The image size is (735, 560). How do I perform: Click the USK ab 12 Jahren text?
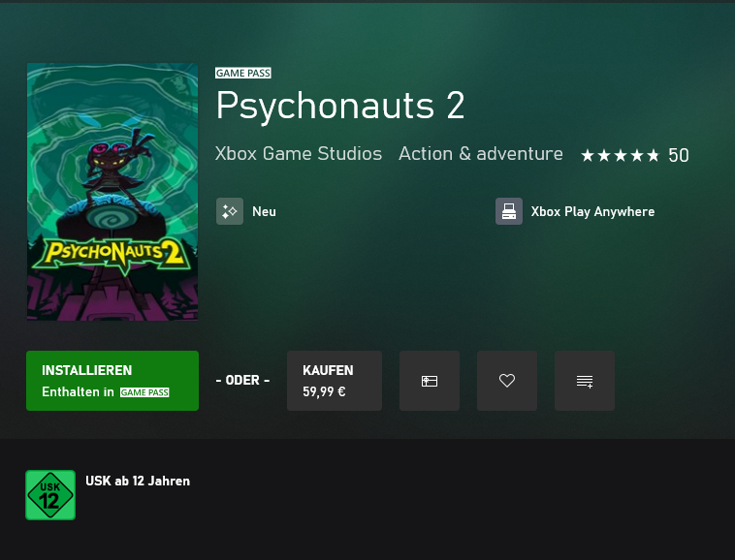(x=138, y=481)
